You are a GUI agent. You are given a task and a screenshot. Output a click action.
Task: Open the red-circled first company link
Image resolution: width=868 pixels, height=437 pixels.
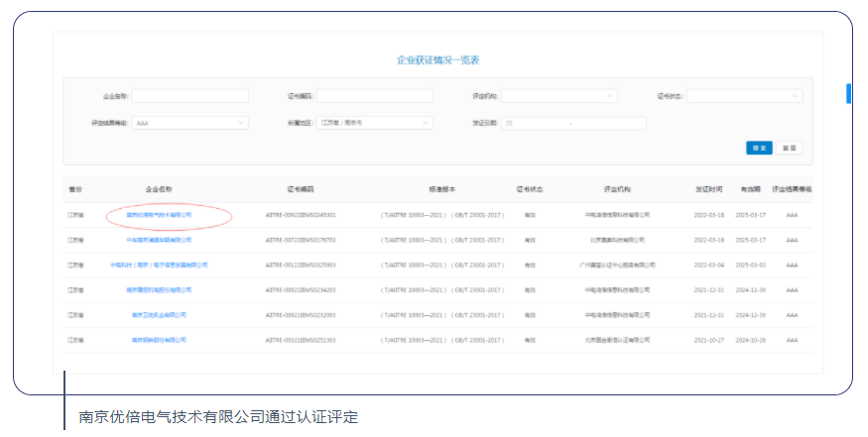click(x=159, y=214)
